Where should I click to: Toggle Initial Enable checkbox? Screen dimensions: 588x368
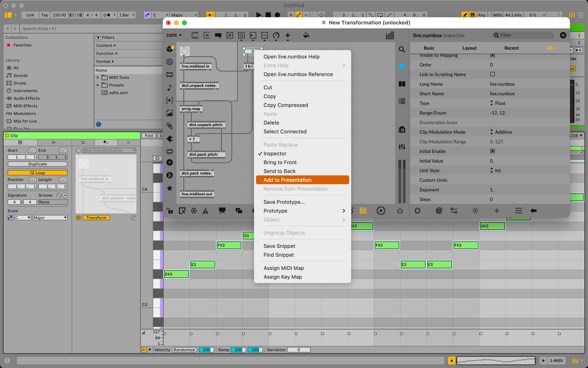[492, 151]
